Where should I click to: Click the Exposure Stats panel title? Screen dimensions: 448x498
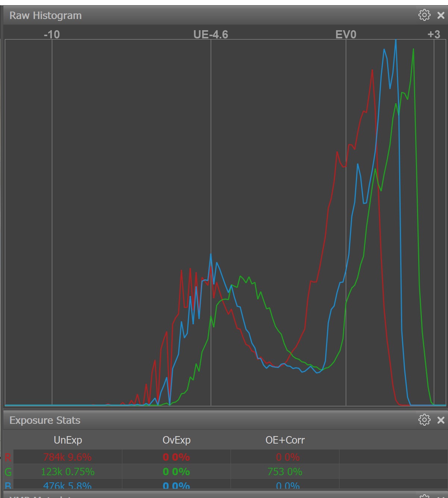45,420
